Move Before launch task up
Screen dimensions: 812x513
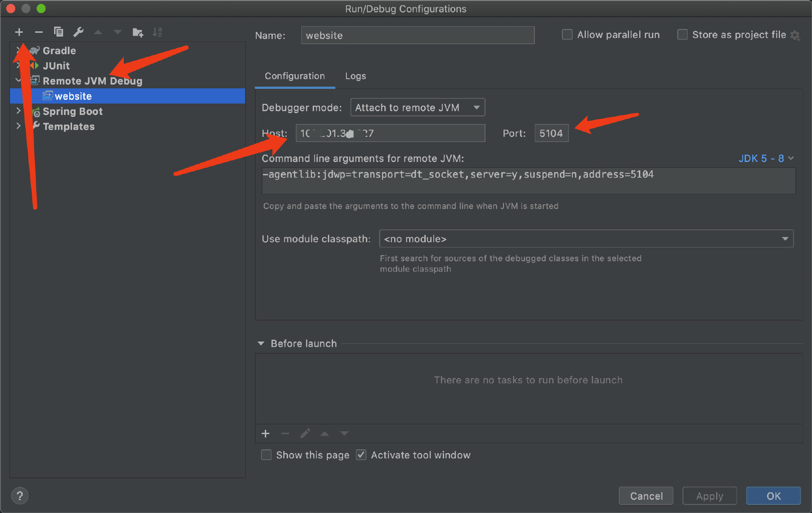(325, 434)
